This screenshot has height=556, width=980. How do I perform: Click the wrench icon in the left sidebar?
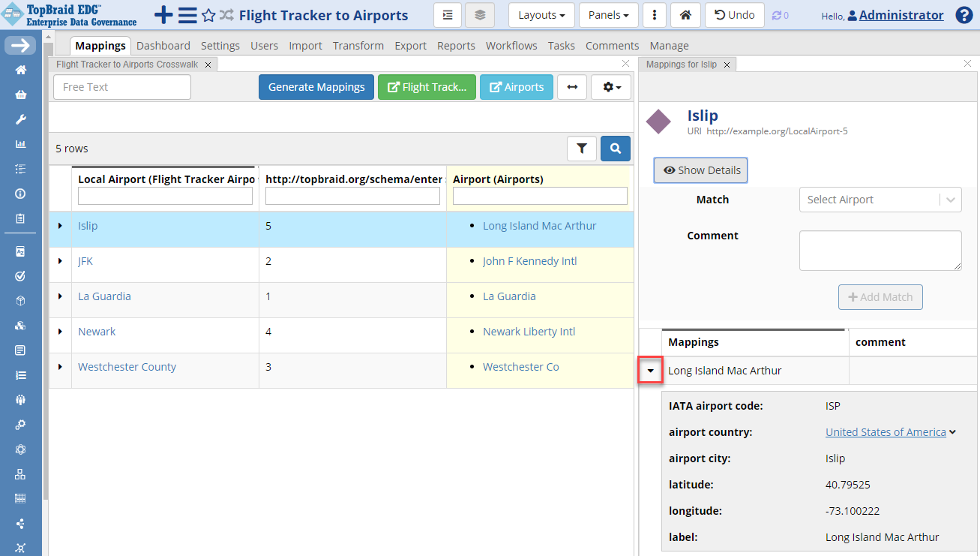pyautogui.click(x=20, y=119)
